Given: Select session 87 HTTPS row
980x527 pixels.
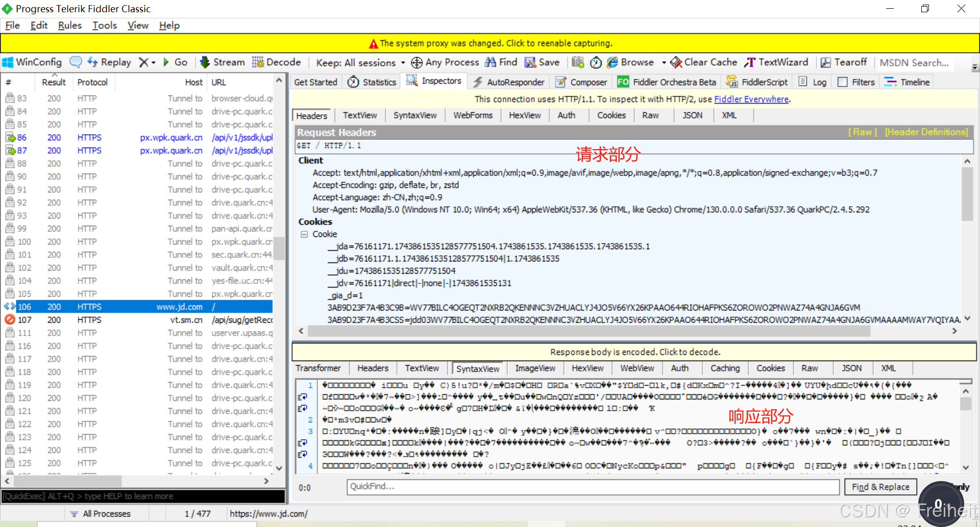Looking at the screenshot, I should (x=138, y=151).
